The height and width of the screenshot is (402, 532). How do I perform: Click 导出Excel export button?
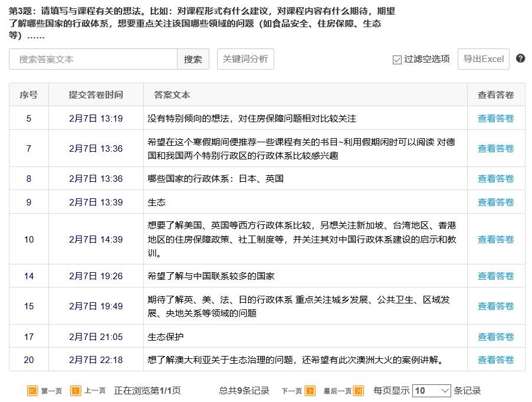click(x=483, y=59)
